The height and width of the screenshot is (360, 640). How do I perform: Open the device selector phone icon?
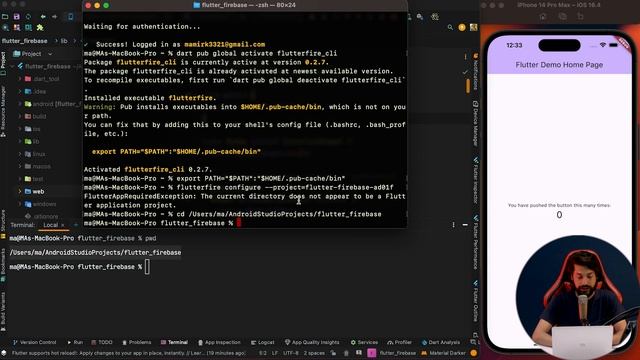point(70,17)
